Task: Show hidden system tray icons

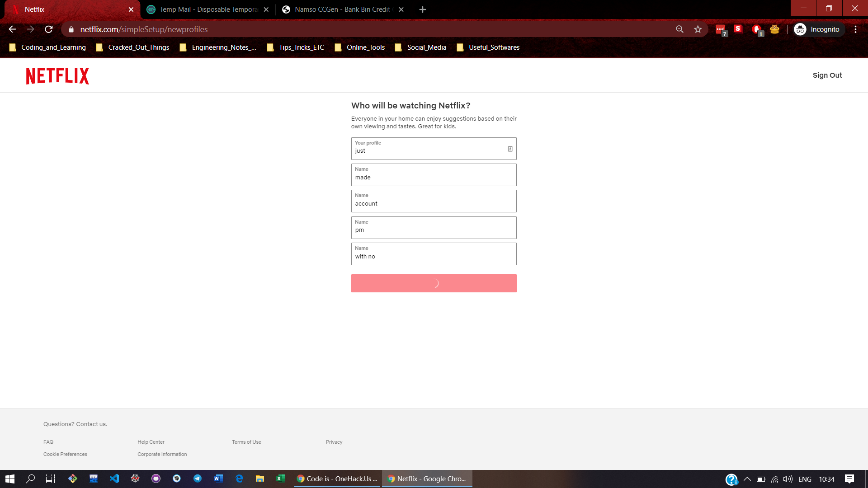Action: pyautogui.click(x=747, y=479)
